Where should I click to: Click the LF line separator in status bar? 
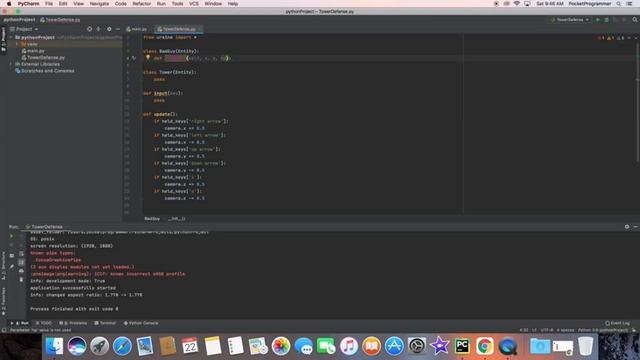(x=534, y=330)
